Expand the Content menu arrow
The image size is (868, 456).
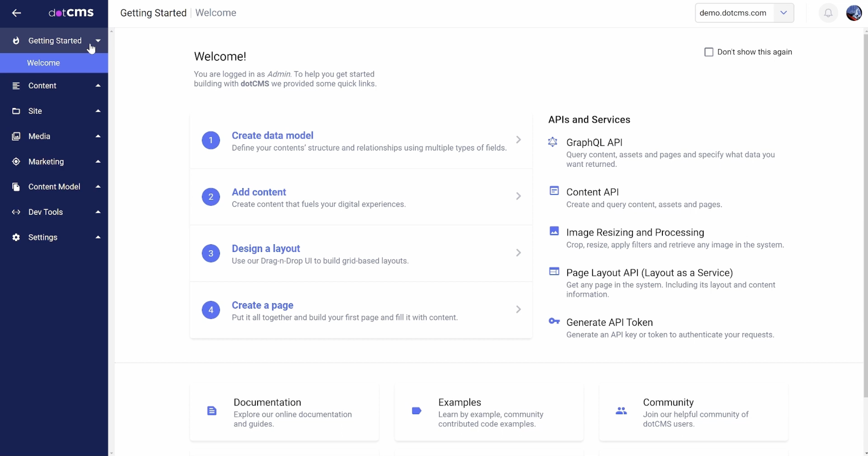pyautogui.click(x=98, y=85)
